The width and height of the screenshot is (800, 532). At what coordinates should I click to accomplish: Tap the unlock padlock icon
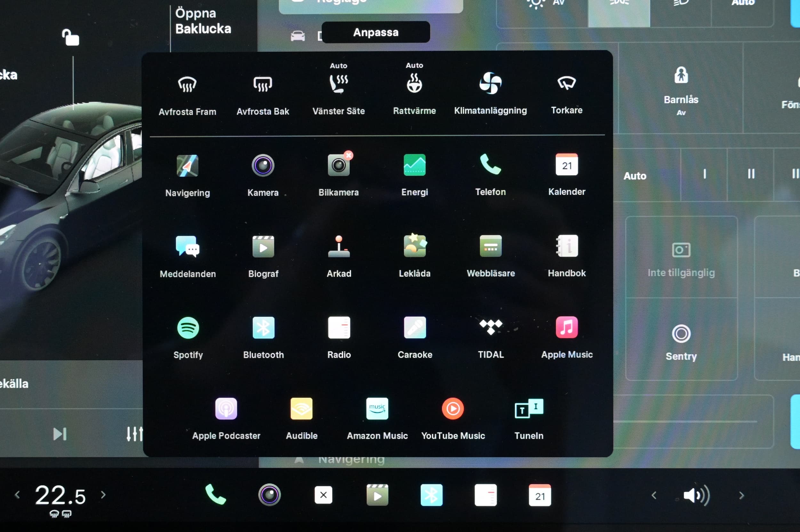click(71, 37)
